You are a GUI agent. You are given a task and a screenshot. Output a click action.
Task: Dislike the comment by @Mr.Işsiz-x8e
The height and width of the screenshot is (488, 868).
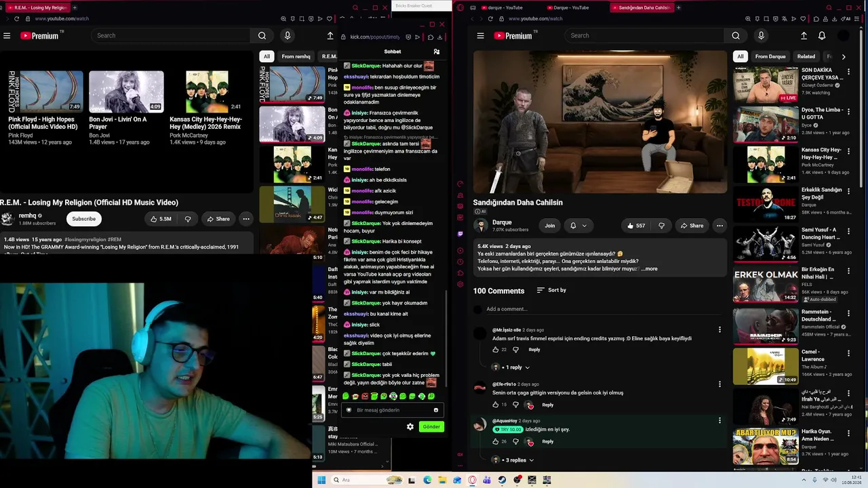tap(515, 350)
